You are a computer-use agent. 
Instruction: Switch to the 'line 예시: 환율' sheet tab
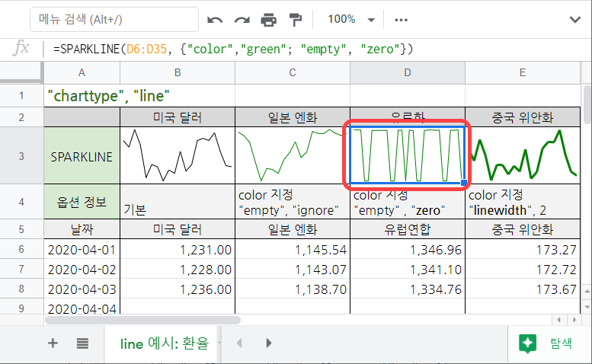point(164,343)
